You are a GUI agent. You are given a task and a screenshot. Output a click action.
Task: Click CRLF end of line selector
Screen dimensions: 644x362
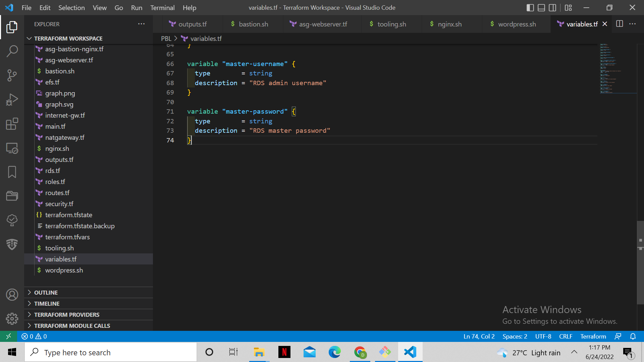click(x=566, y=336)
